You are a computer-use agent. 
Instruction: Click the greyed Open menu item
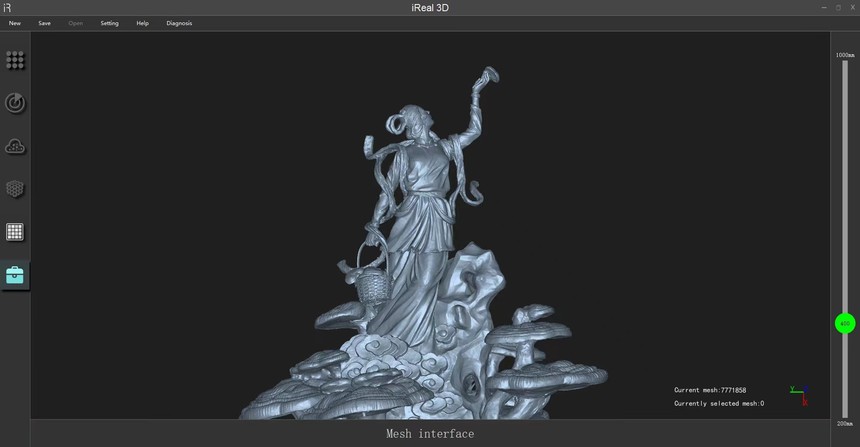coord(76,23)
